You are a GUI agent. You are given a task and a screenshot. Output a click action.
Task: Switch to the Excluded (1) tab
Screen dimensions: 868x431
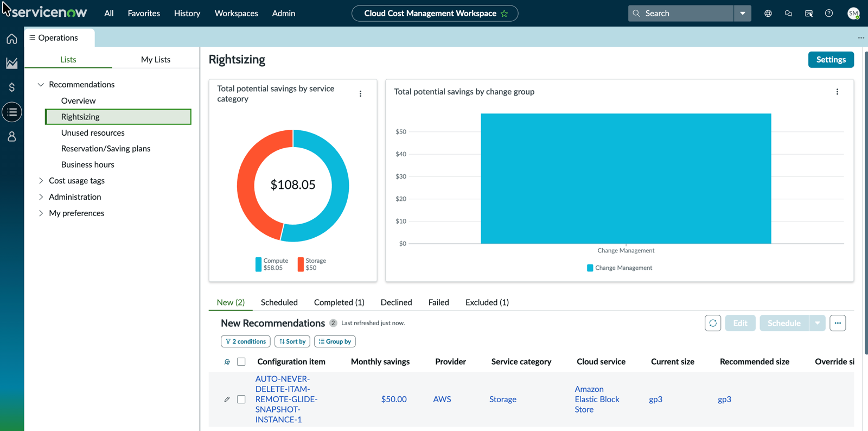[487, 302]
